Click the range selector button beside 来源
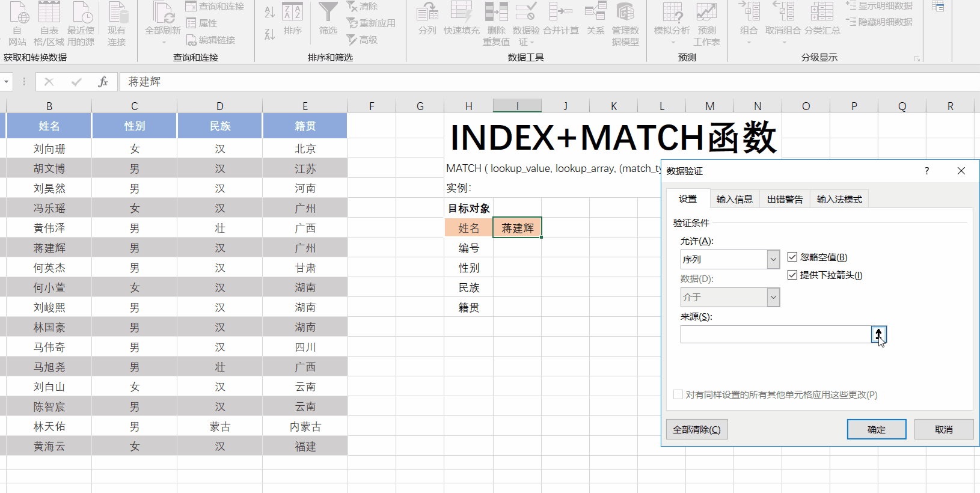The width and height of the screenshot is (980, 493). tap(878, 334)
